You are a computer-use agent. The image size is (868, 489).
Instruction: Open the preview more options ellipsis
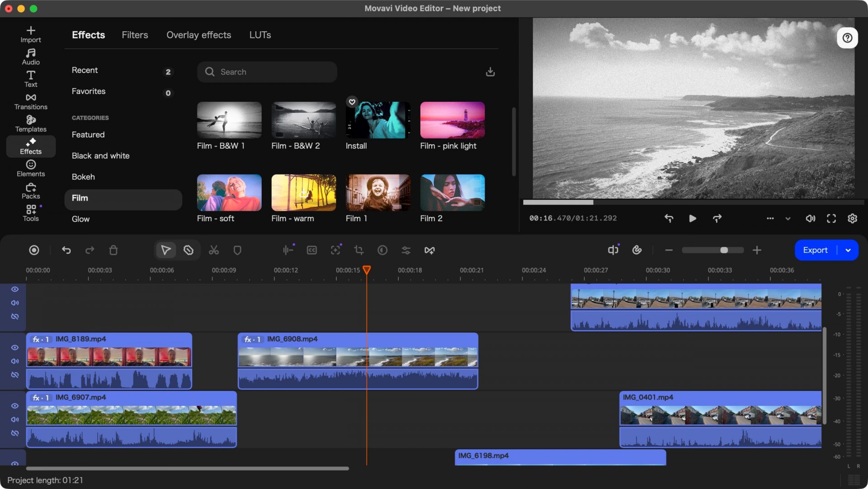pos(770,218)
